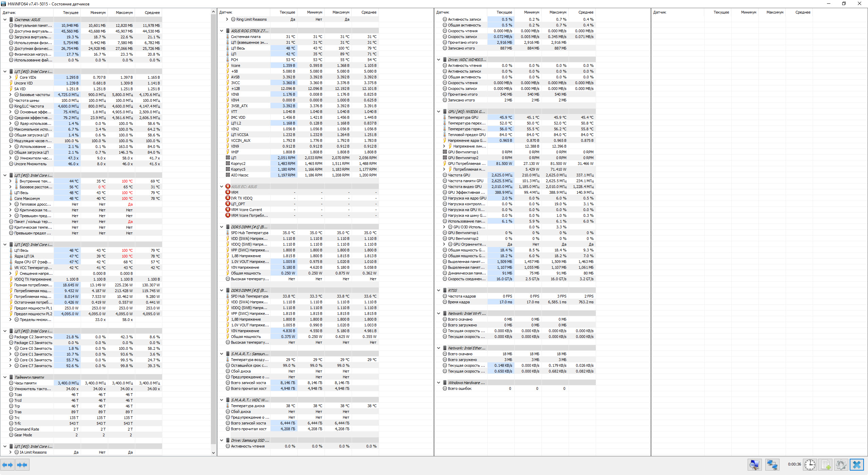Close sensors with the blue X button

(856, 464)
